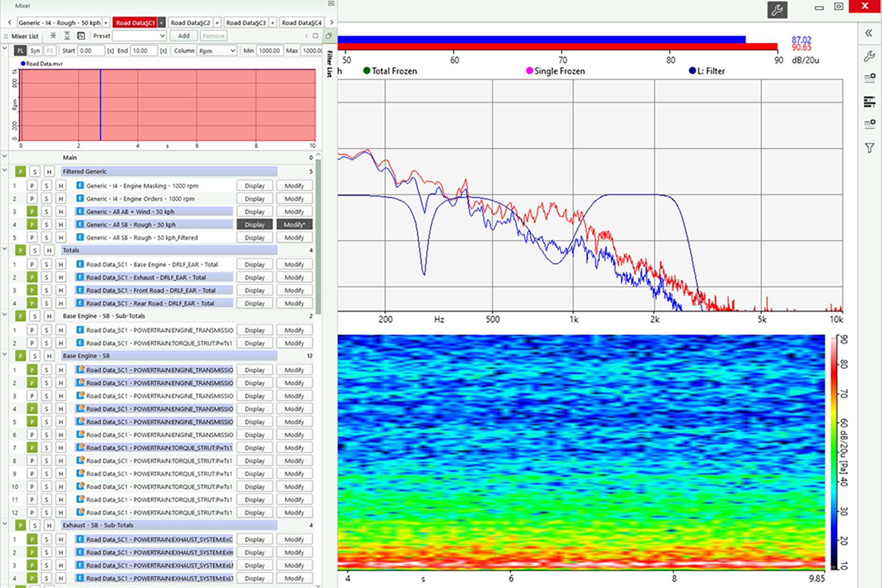
Task: Open the Preset dropdown
Action: 139,36
